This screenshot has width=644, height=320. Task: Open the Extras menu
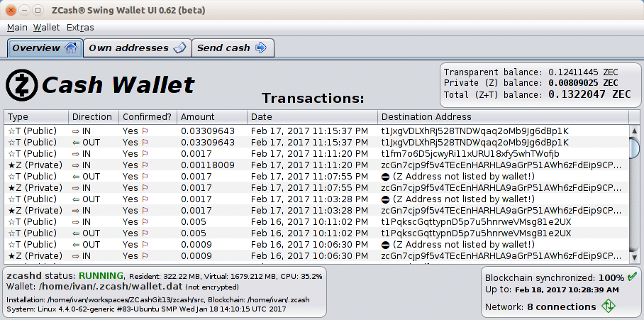(80, 28)
